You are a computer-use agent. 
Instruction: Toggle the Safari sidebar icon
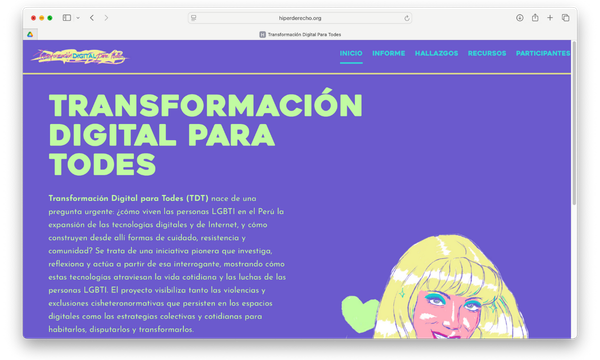[67, 18]
